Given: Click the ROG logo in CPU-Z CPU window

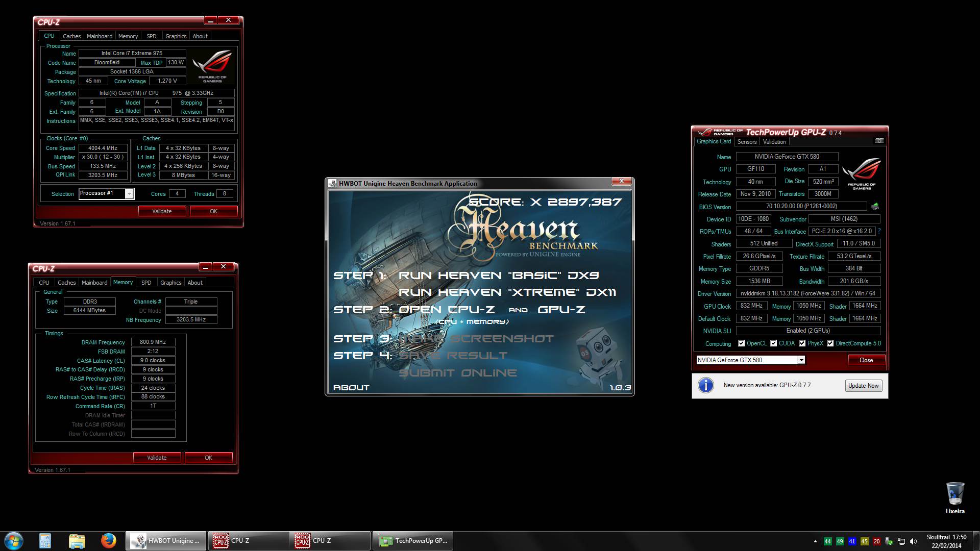Looking at the screenshot, I should (212, 66).
